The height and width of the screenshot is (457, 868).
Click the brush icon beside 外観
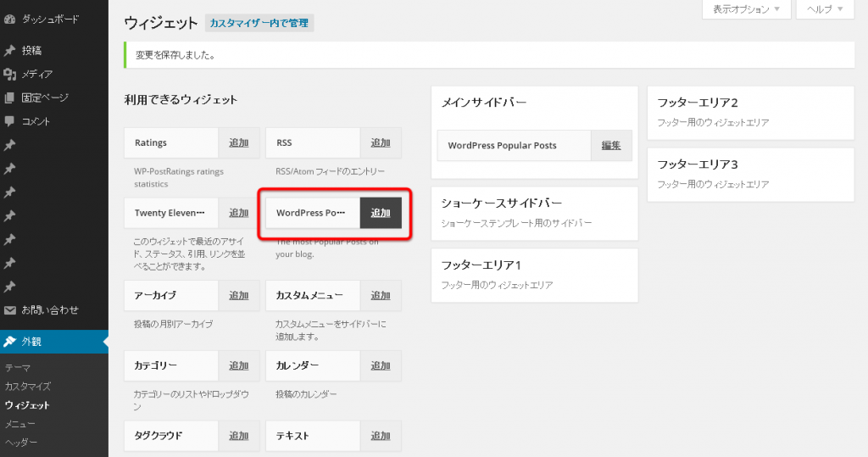click(10, 342)
